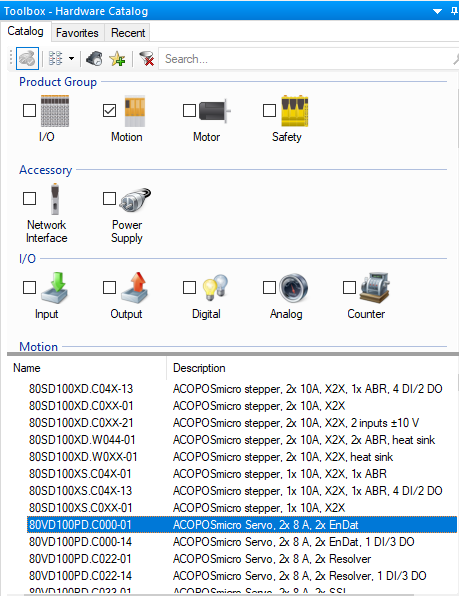Select row 80SD100XS.C04X-13
Viewport: 459px width, 596px height.
coord(242,491)
